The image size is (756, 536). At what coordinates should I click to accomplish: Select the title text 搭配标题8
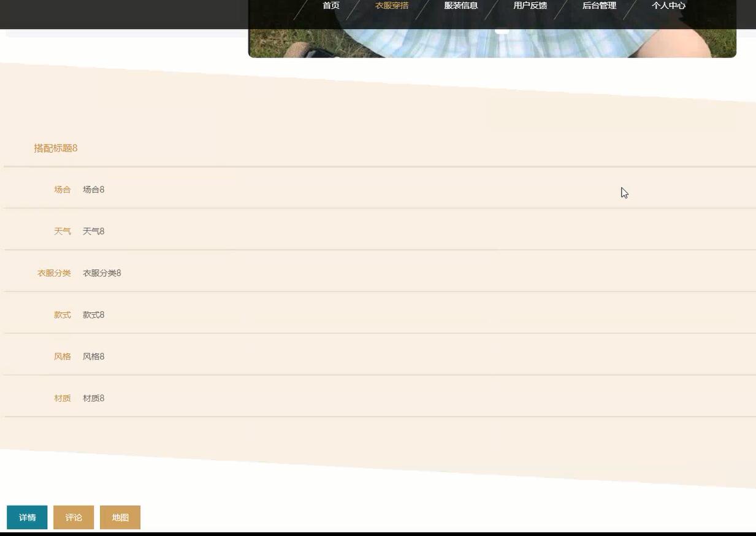click(56, 148)
